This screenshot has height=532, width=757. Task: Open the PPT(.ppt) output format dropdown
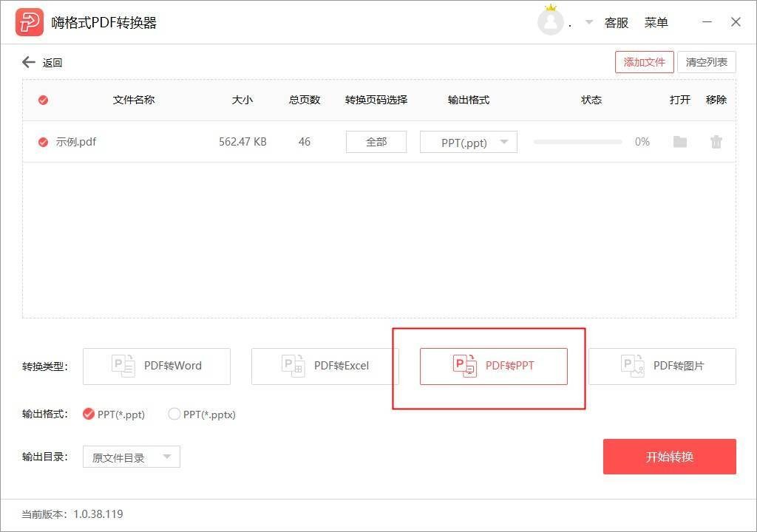[x=468, y=142]
